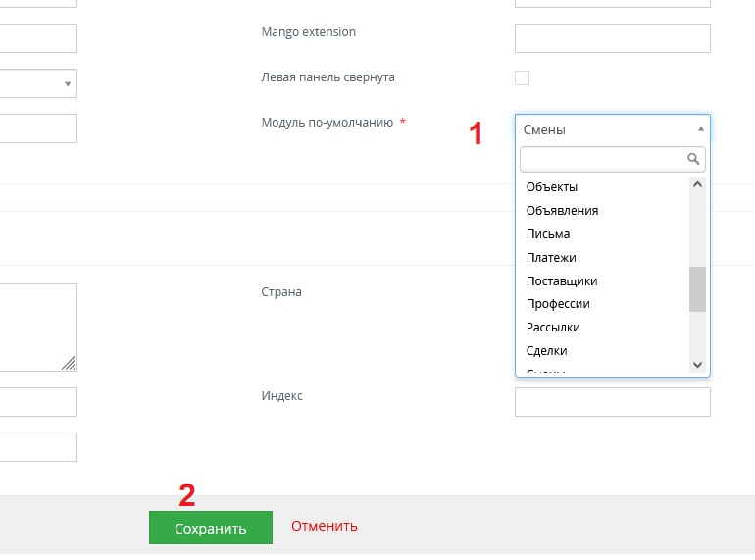The image size is (755, 560).
Task: Click the dropdown list scrollbar thumb
Action: [x=697, y=288]
